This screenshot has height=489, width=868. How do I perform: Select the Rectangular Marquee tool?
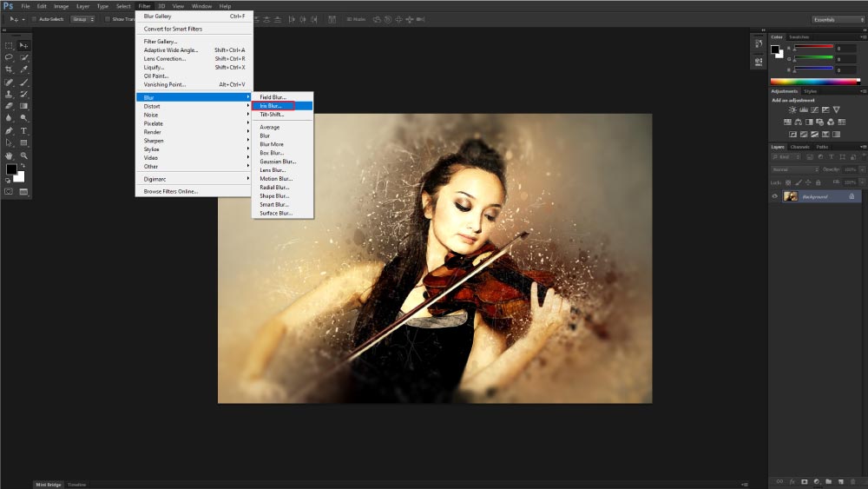tap(9, 45)
